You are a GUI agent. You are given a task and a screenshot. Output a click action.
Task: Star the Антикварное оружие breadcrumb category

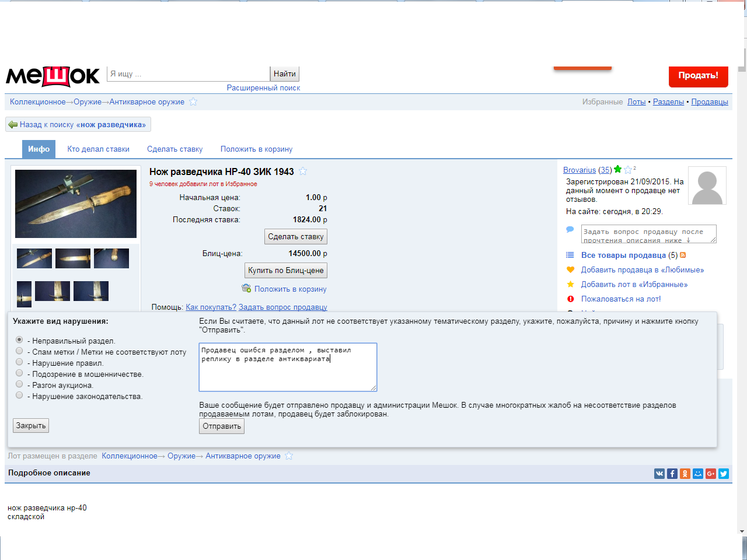point(193,101)
